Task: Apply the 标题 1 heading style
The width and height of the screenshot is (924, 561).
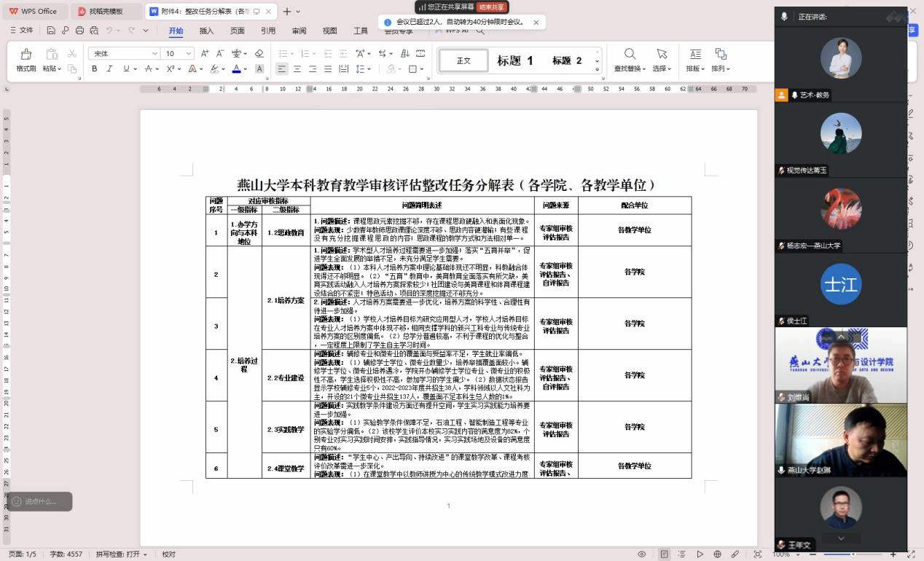Action: (514, 60)
